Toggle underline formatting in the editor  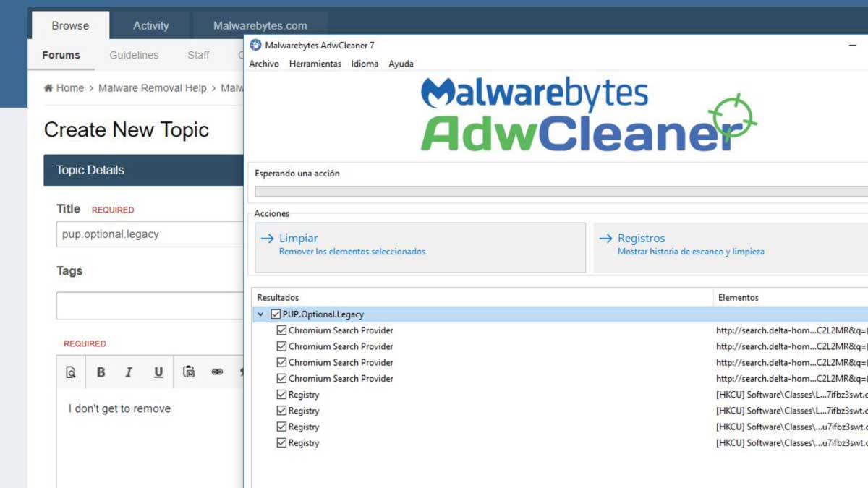(158, 372)
